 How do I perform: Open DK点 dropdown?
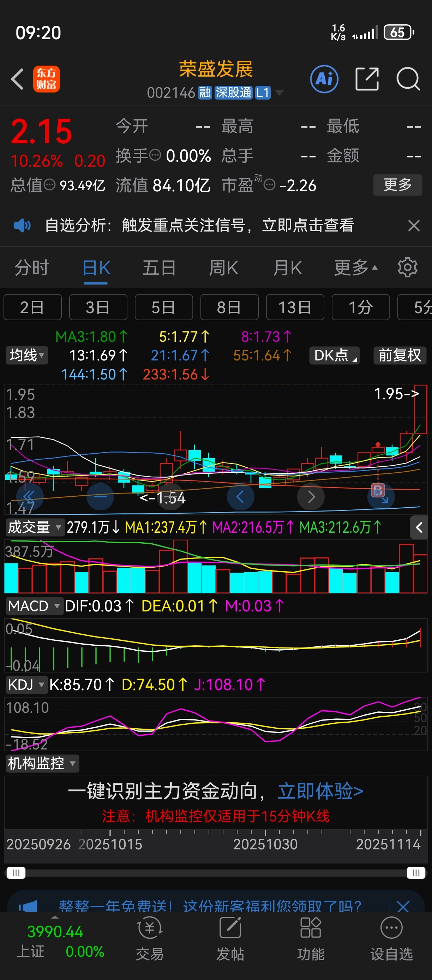tap(335, 355)
